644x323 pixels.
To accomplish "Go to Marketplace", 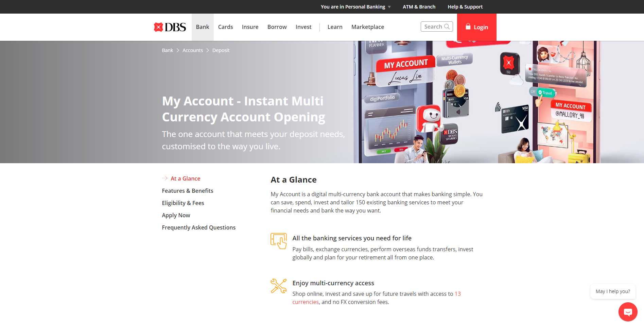I will point(367,27).
